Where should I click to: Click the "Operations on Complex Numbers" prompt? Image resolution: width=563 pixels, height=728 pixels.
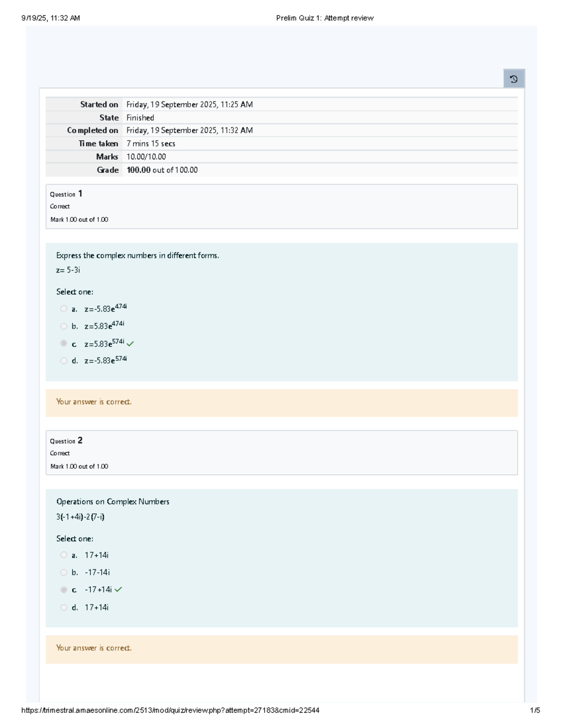113,502
